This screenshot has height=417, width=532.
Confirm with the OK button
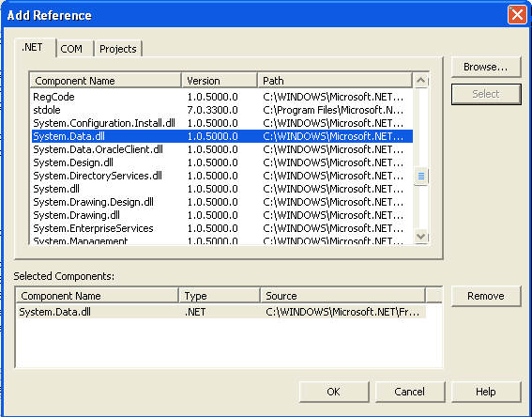tap(334, 392)
